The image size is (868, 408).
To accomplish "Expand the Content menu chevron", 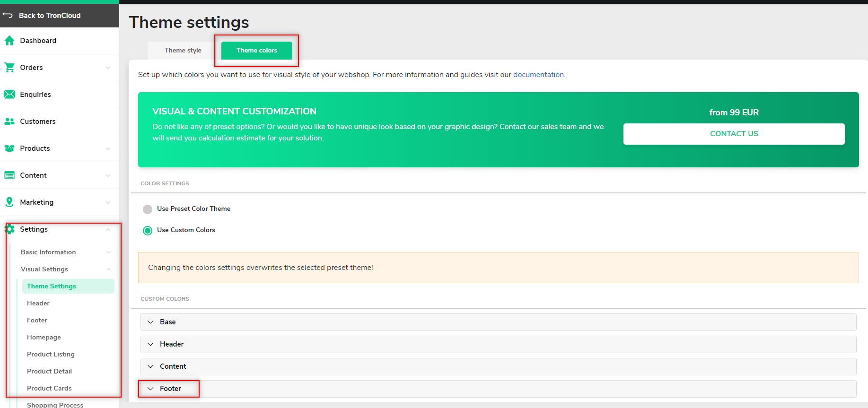I will pyautogui.click(x=108, y=175).
